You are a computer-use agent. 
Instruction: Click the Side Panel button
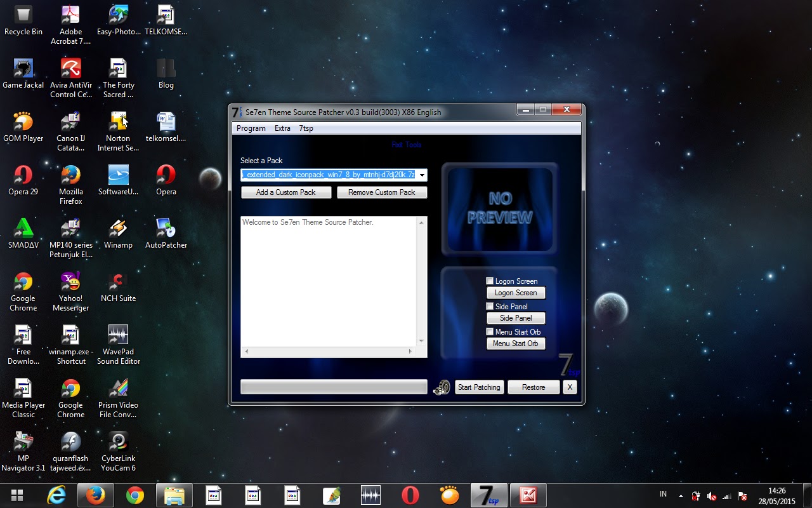[516, 318]
